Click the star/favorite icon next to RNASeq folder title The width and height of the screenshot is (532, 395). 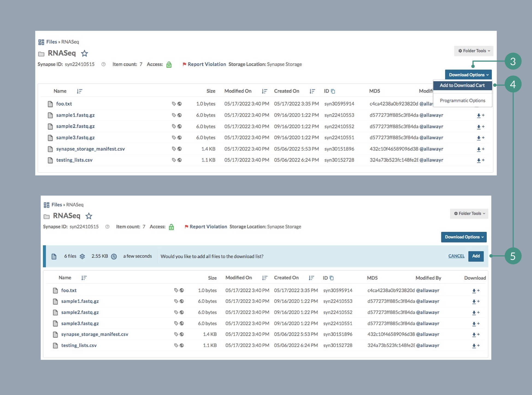click(86, 53)
